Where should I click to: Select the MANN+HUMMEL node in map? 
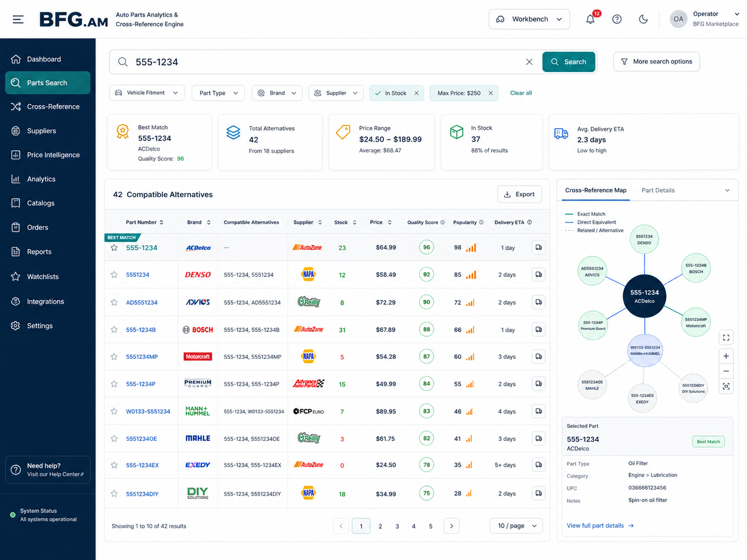click(x=645, y=350)
